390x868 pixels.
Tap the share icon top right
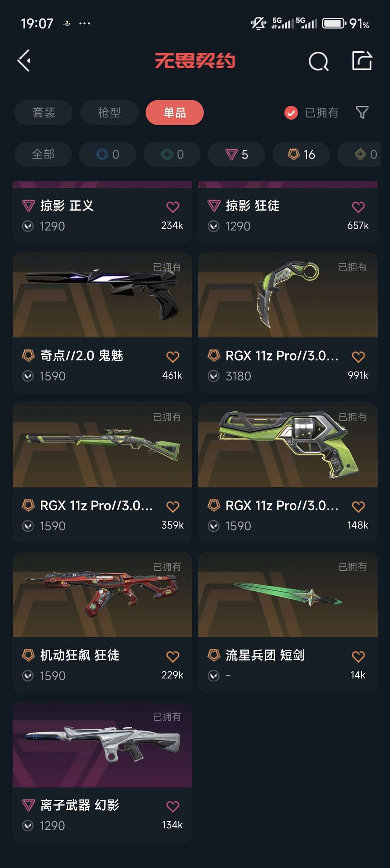(362, 60)
